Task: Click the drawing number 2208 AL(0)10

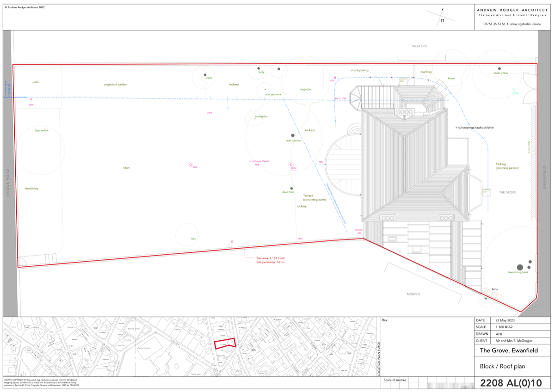Action: click(x=511, y=383)
